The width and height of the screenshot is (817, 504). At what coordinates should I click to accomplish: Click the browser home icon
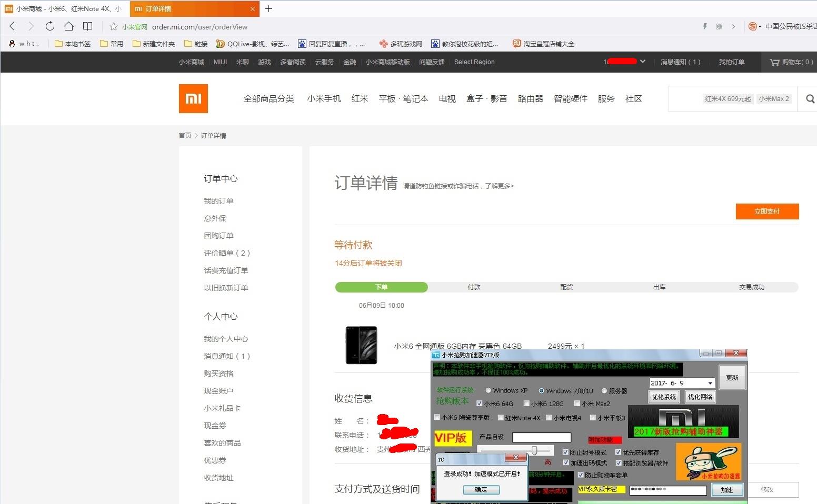click(68, 26)
